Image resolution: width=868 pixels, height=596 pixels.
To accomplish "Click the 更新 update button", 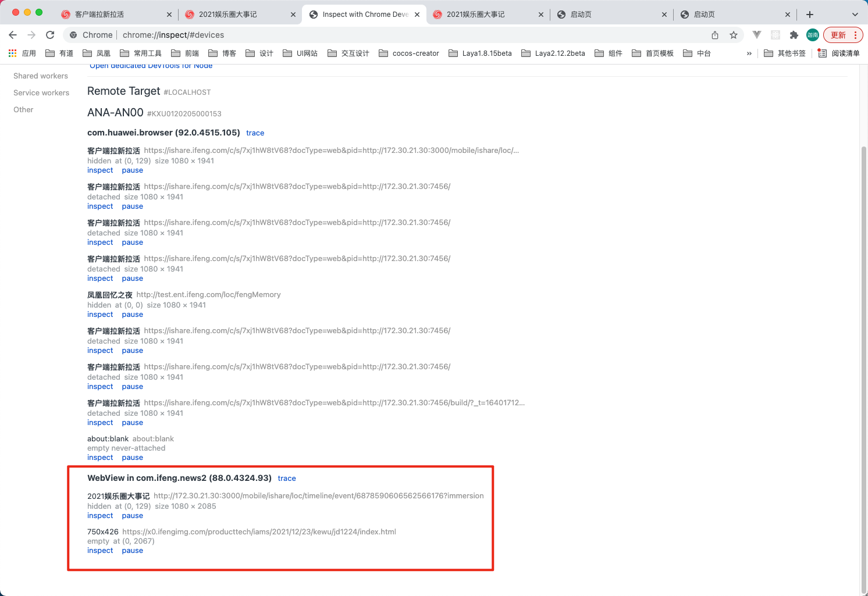I will click(x=843, y=35).
